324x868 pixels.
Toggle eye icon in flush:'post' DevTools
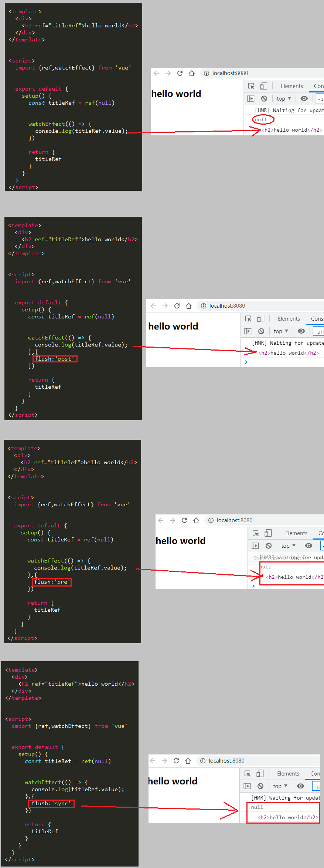(301, 331)
